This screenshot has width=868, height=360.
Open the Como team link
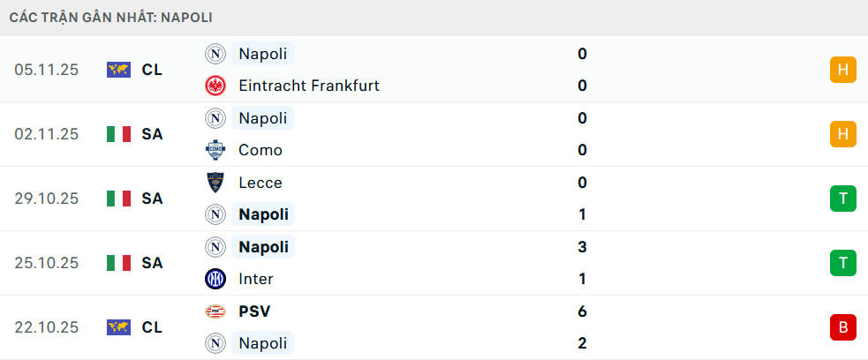pyautogui.click(x=260, y=150)
